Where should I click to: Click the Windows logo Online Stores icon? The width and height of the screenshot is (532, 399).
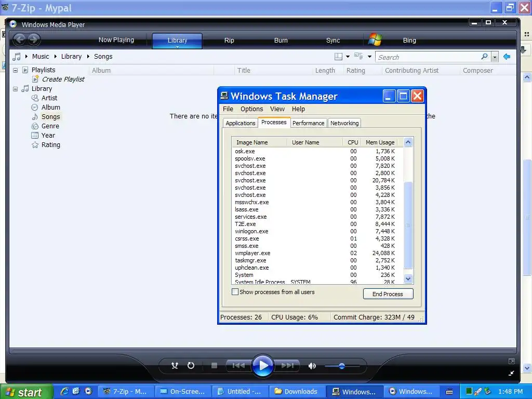(375, 39)
